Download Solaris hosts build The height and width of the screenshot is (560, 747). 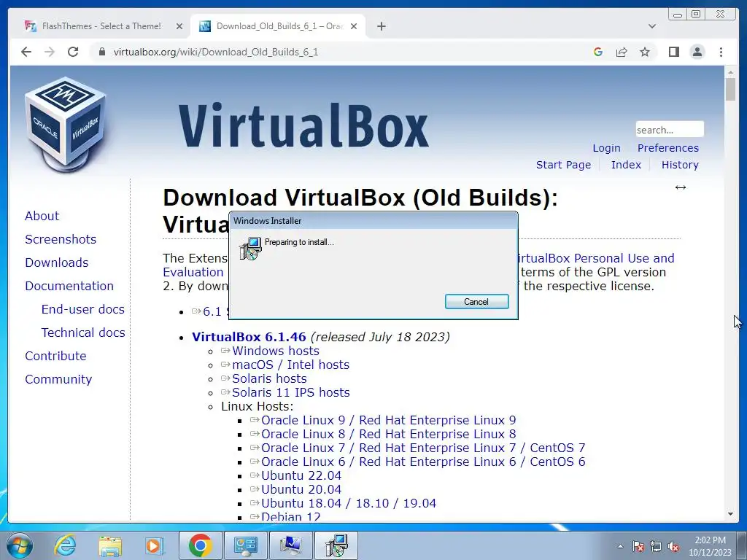click(269, 378)
